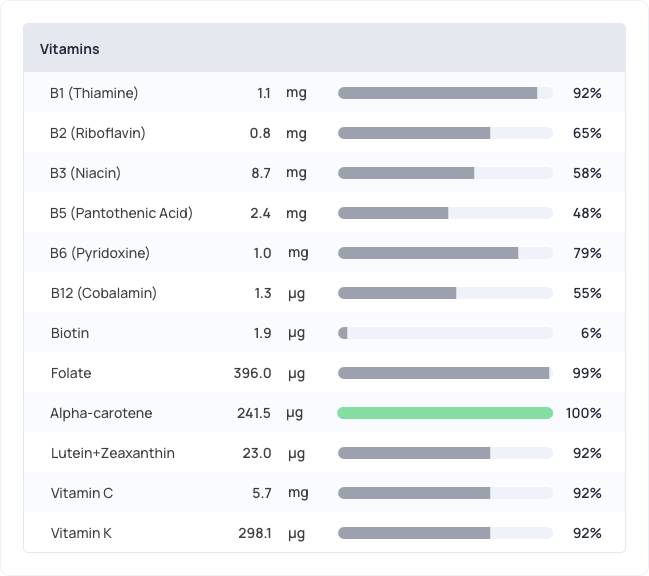Select the Lutein+Zeaxanthin nutrient label
The width and height of the screenshot is (649, 576).
tap(112, 453)
